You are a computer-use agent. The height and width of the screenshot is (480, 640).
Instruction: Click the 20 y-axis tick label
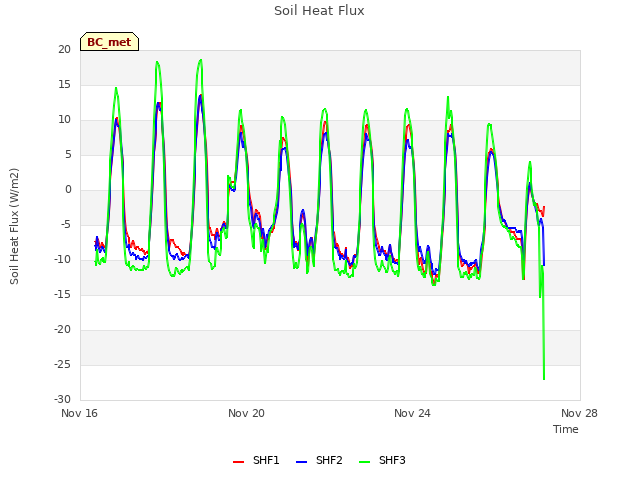coord(64,50)
